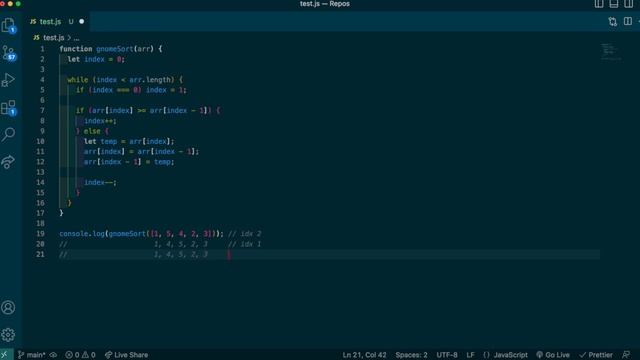Screen dimensions: 640x360
Task: Click unsaved dot on test.js tab
Action: pos(82,22)
